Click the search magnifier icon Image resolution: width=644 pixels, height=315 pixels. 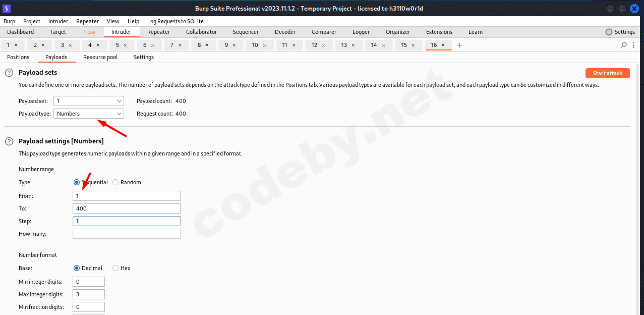[x=623, y=45]
